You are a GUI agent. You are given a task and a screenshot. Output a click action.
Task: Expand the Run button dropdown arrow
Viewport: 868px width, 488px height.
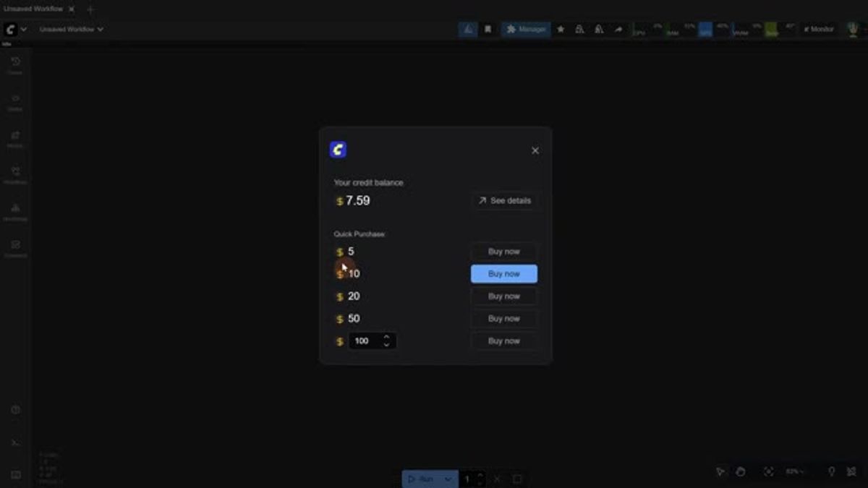click(x=448, y=479)
